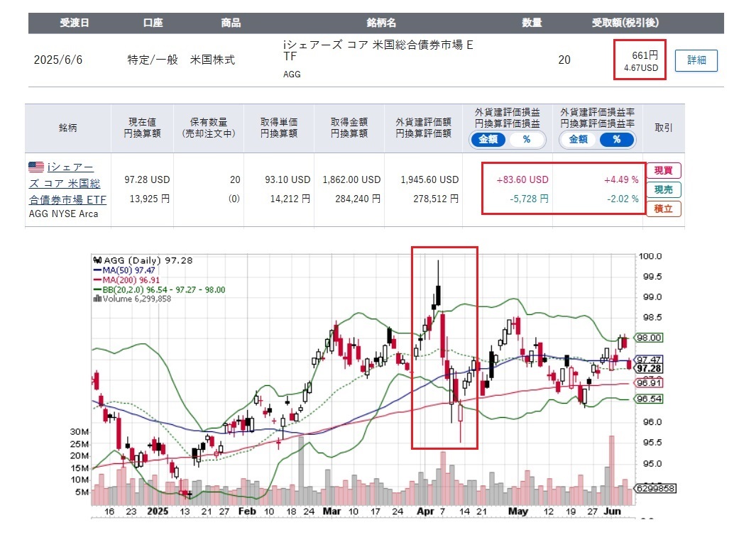Click the Apr label on the chart axis
This screenshot has width=756, height=537.
425,511
